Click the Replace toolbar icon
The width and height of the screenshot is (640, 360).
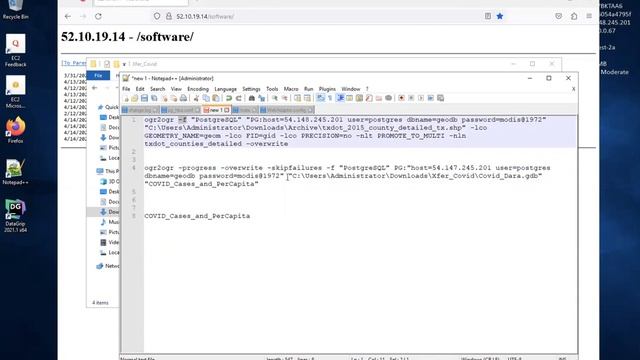click(261, 98)
